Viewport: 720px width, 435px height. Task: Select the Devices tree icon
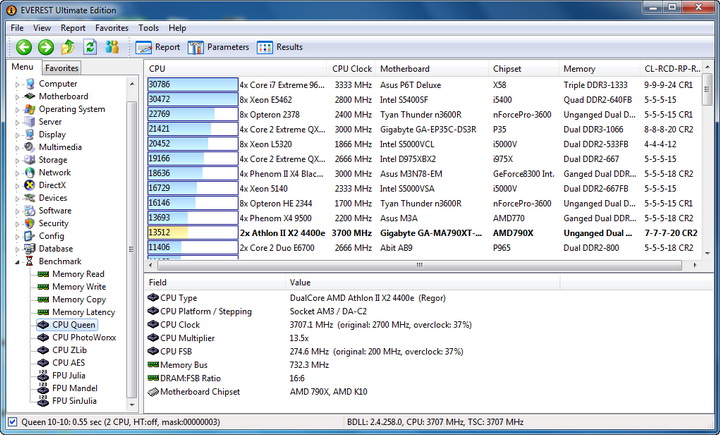tap(30, 198)
